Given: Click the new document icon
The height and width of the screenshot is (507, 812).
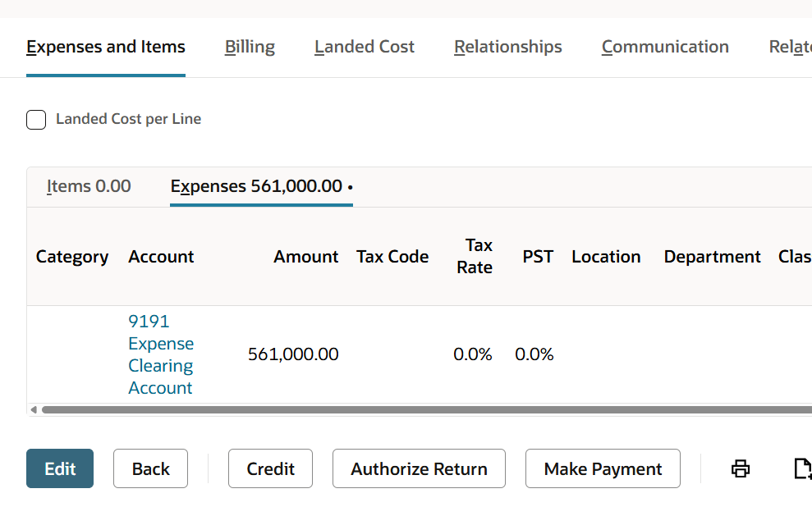Looking at the screenshot, I should click(803, 468).
